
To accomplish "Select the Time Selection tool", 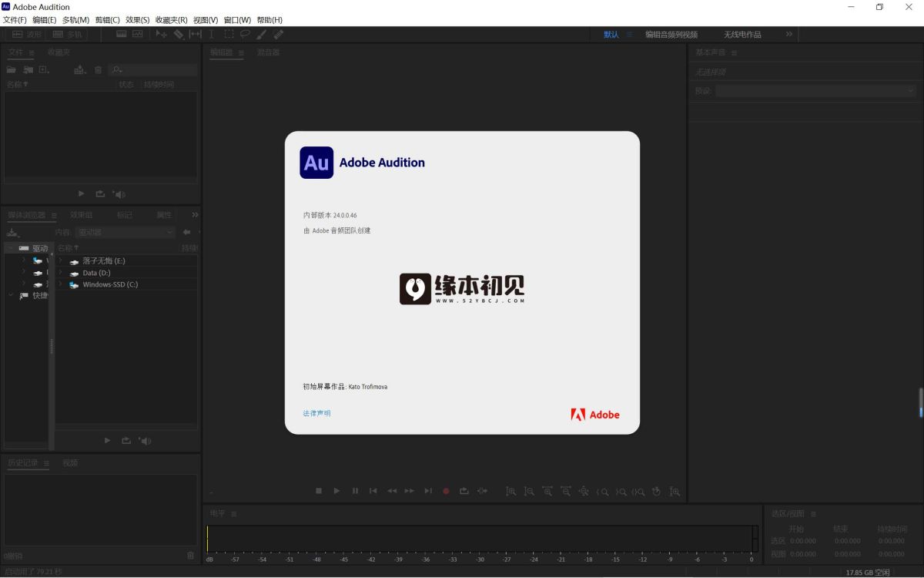I will pyautogui.click(x=212, y=34).
